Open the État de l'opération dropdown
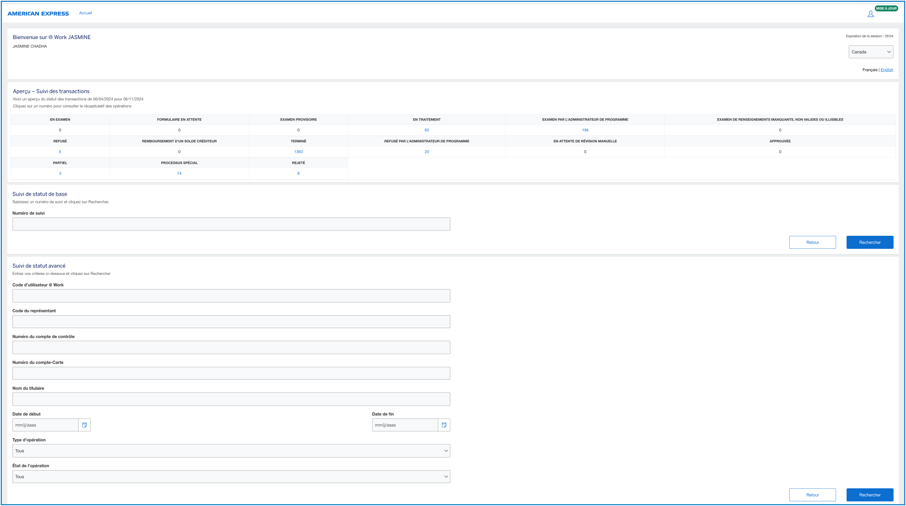Viewport: 906px width, 506px height. [x=231, y=477]
